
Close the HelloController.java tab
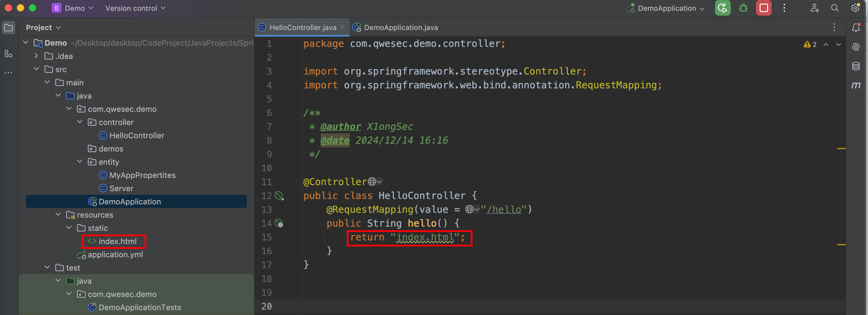point(343,27)
